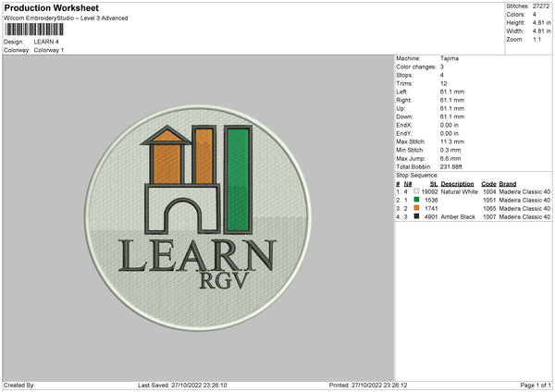Click the 'Stop Sequence:' heading
555x392 pixels.
pos(417,176)
